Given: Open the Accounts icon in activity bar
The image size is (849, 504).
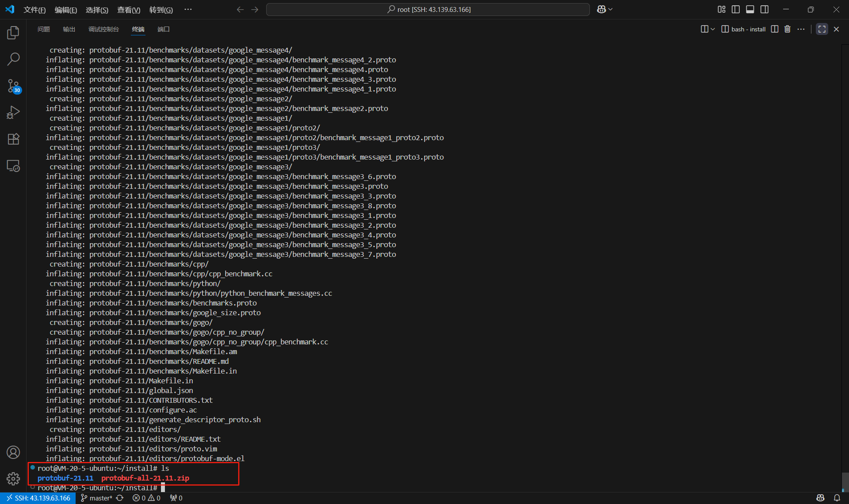Looking at the screenshot, I should coord(13,452).
